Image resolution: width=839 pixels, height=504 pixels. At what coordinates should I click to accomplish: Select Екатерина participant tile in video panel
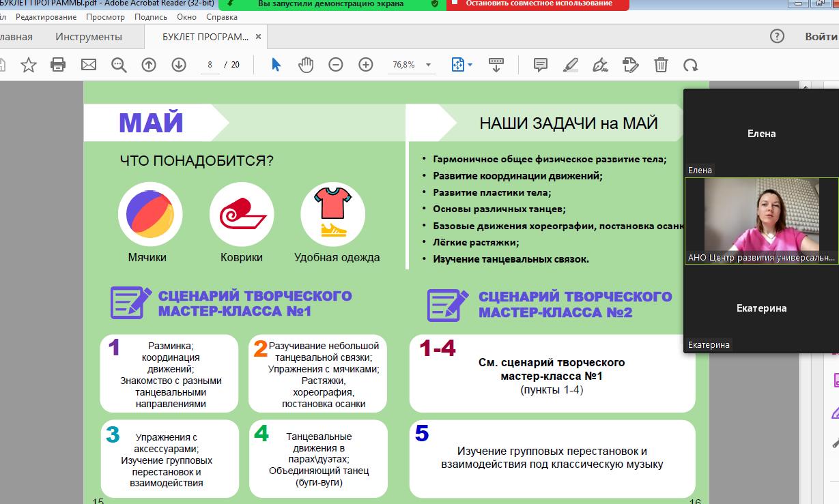pyautogui.click(x=761, y=308)
